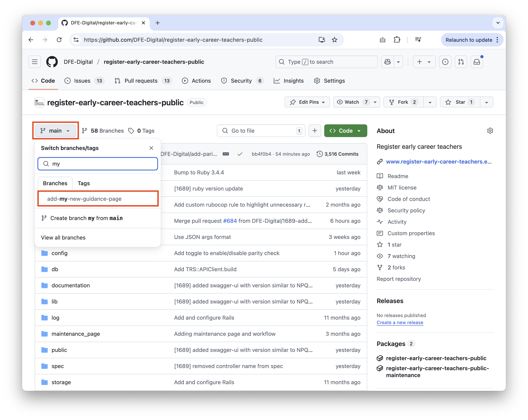
Task: Open the GitHub homepage via Octocat logo
Action: tap(52, 62)
